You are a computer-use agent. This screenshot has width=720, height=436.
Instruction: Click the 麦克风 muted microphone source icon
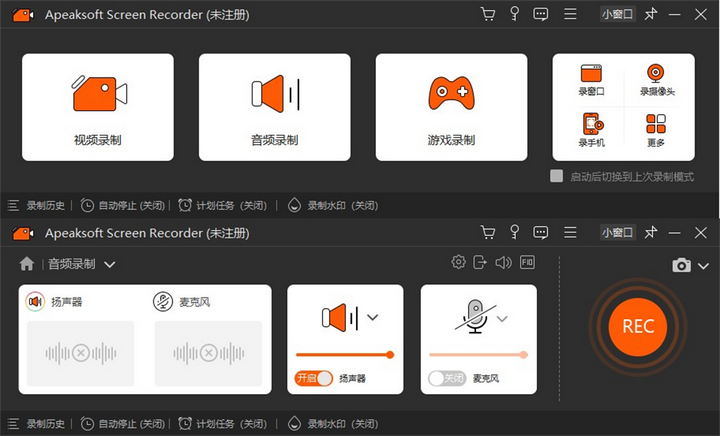[x=163, y=302]
